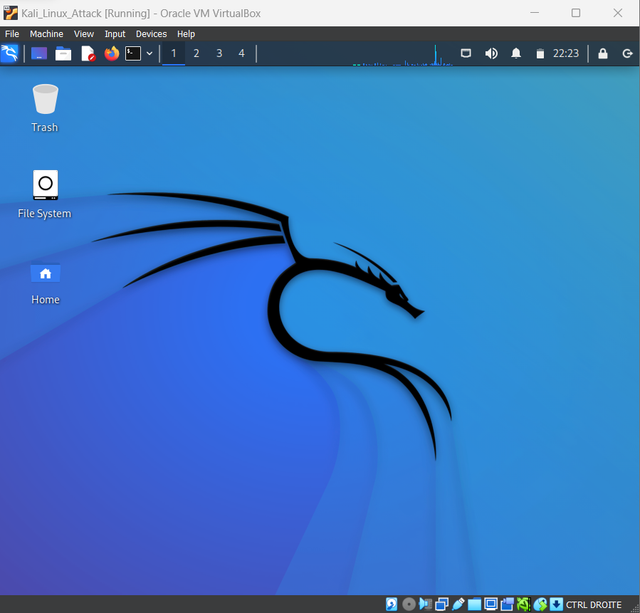This screenshot has height=613, width=640.
Task: Select the Home folder desktop icon
Action: 45,283
